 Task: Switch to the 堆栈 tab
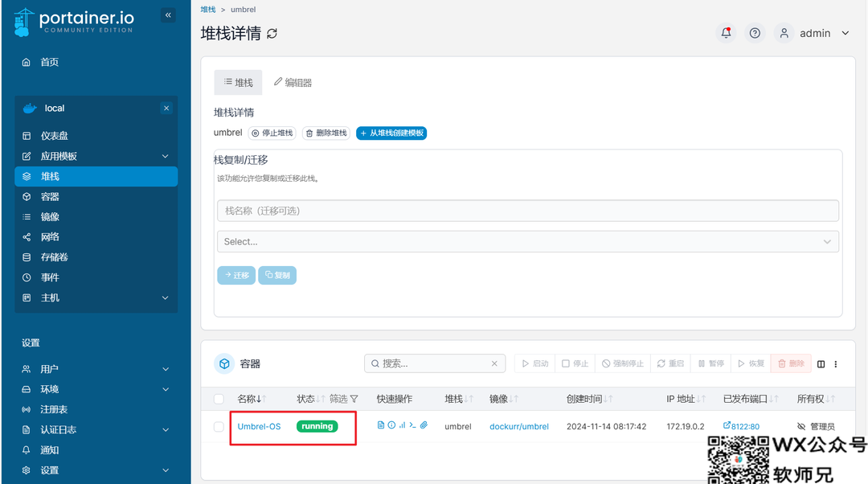click(x=238, y=83)
